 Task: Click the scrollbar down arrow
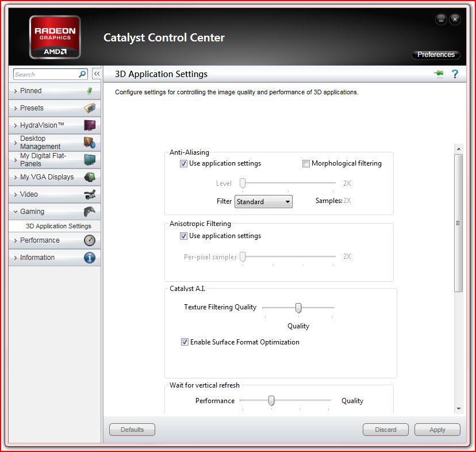[459, 409]
